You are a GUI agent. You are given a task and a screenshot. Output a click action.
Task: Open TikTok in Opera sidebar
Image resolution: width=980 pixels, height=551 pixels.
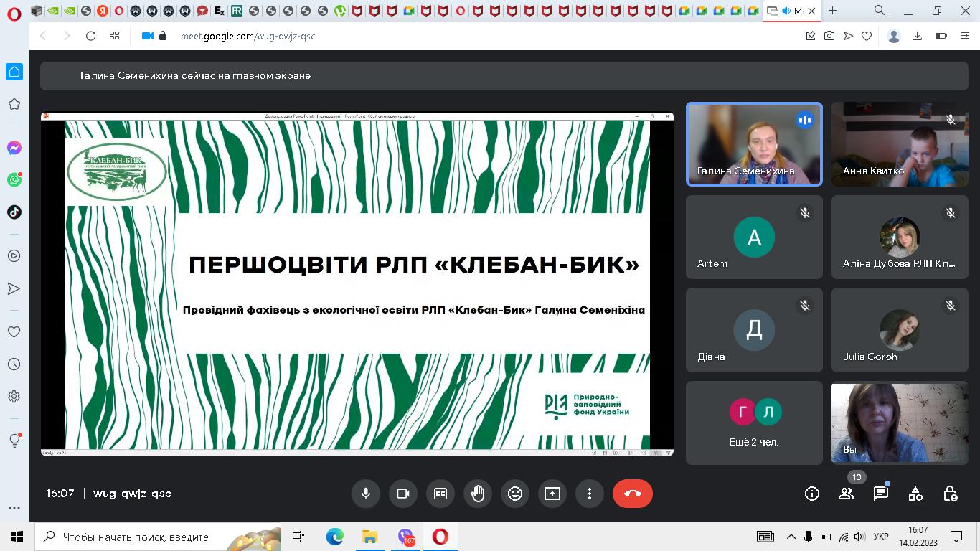14,212
